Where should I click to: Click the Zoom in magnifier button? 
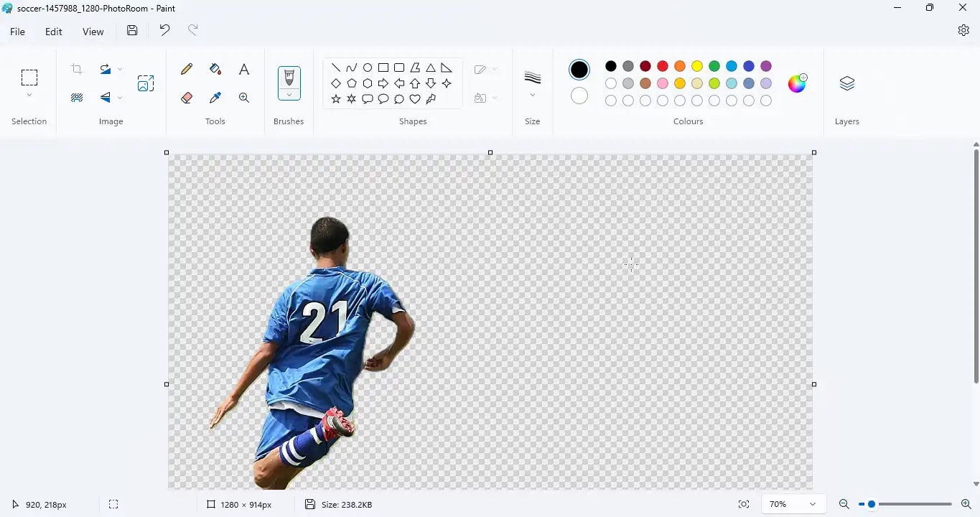966,505
